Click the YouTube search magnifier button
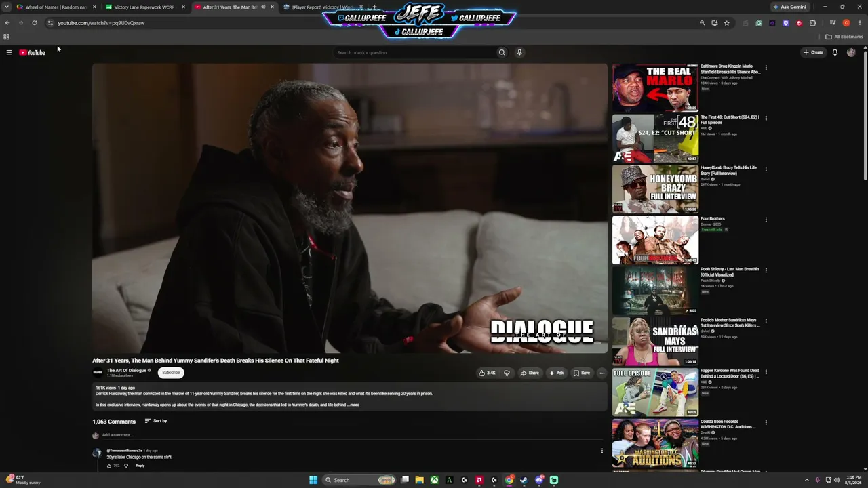The width and height of the screenshot is (868, 488). (502, 52)
